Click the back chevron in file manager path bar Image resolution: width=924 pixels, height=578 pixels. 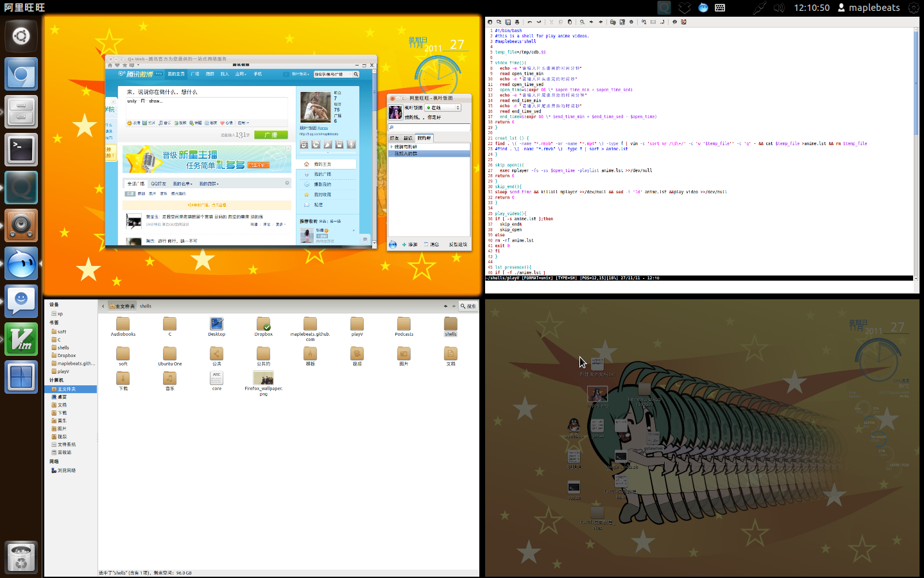103,306
